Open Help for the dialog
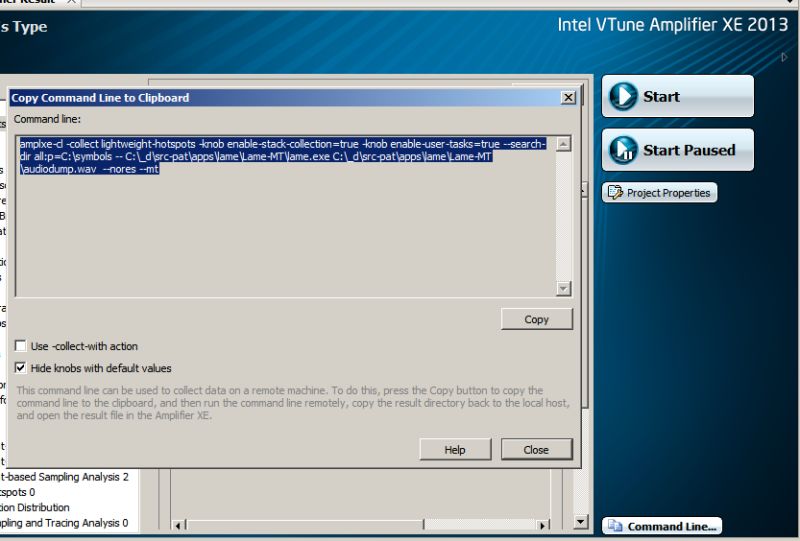Image resolution: width=800 pixels, height=541 pixels. pos(455,450)
